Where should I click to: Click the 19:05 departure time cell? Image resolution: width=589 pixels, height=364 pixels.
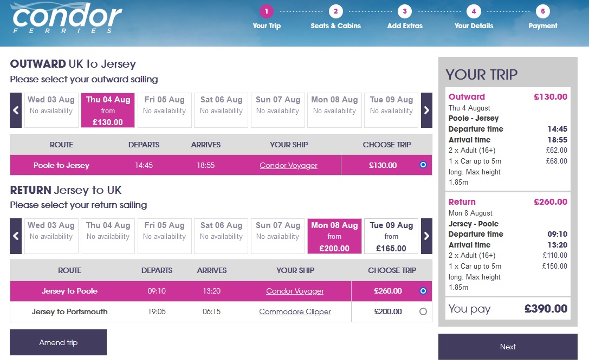157,312
